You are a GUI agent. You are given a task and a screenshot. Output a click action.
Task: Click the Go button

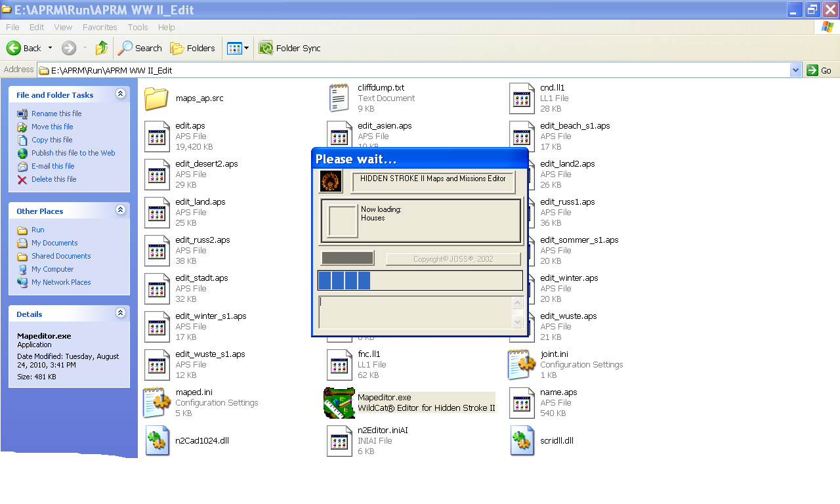point(820,70)
